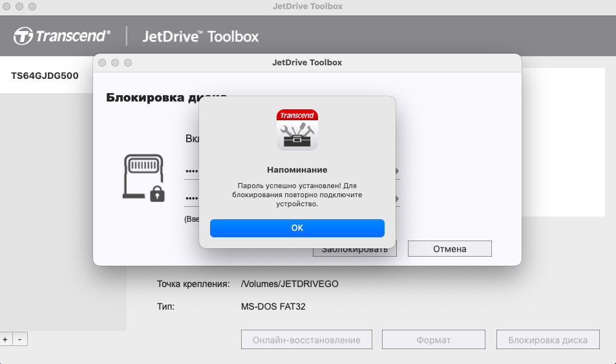Minimize the inner dialog with the middle window button

tap(115, 63)
